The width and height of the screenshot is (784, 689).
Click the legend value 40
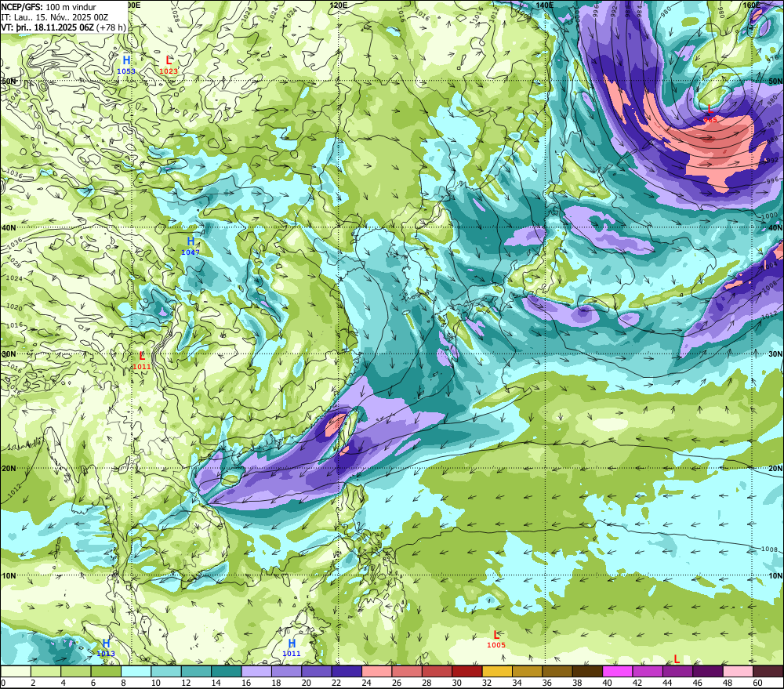click(607, 683)
